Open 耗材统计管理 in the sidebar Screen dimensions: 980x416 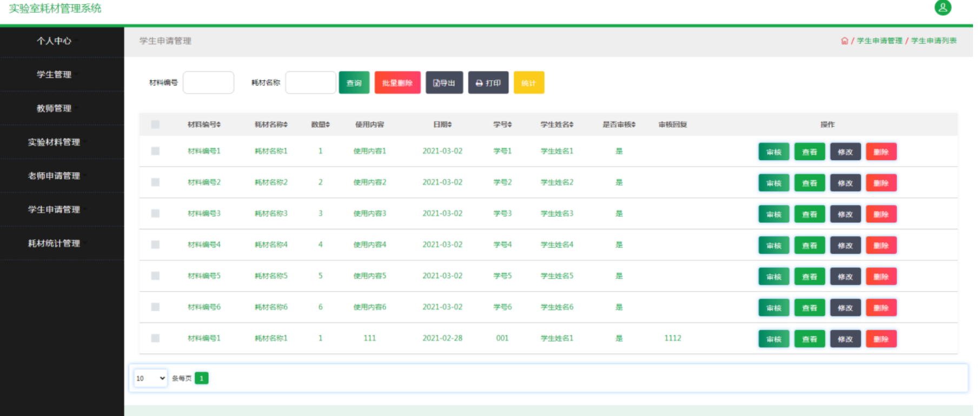(54, 243)
